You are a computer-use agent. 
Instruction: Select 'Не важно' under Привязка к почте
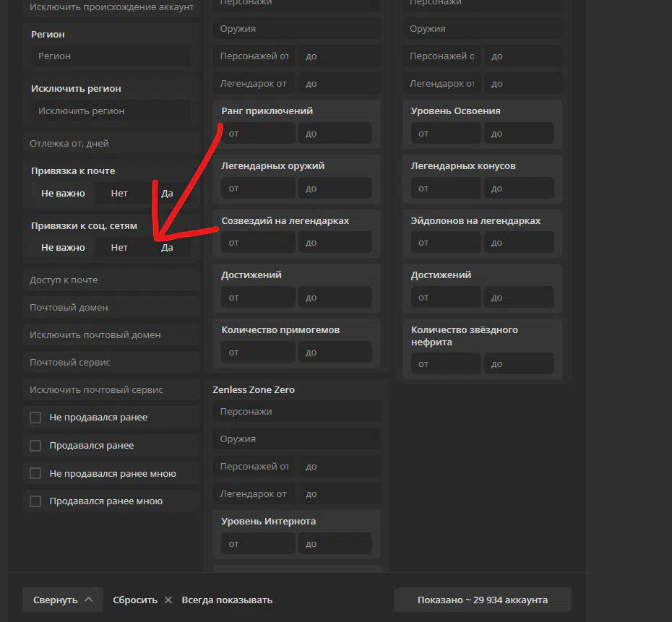pos(63,193)
